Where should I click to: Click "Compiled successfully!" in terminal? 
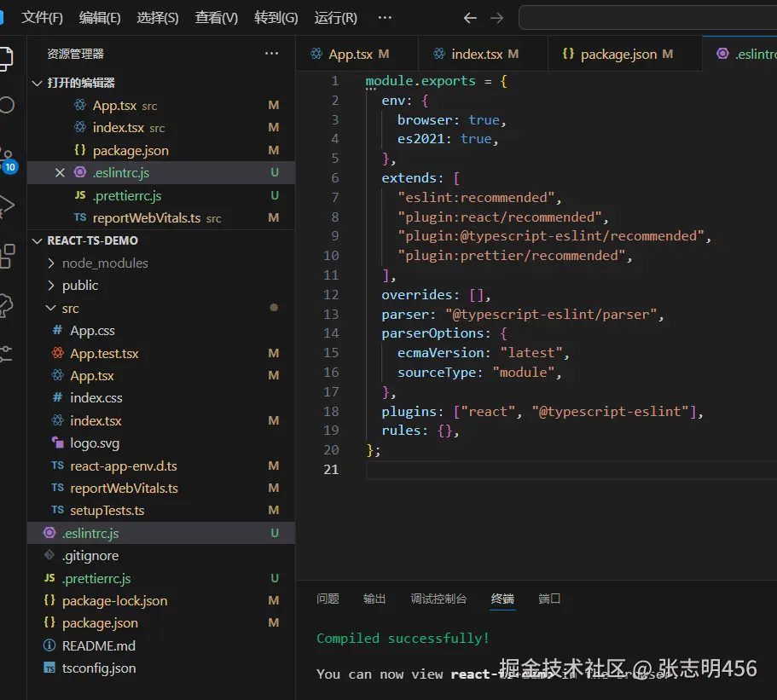(x=403, y=638)
